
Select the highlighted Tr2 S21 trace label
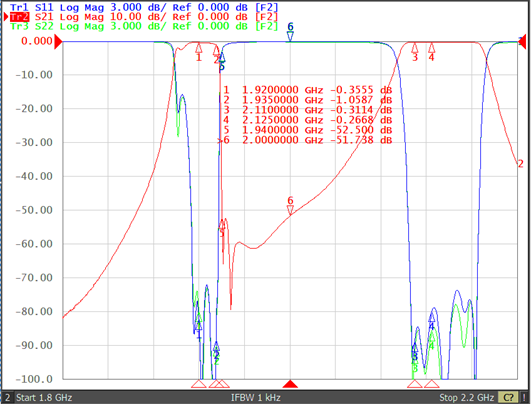tap(31, 17)
